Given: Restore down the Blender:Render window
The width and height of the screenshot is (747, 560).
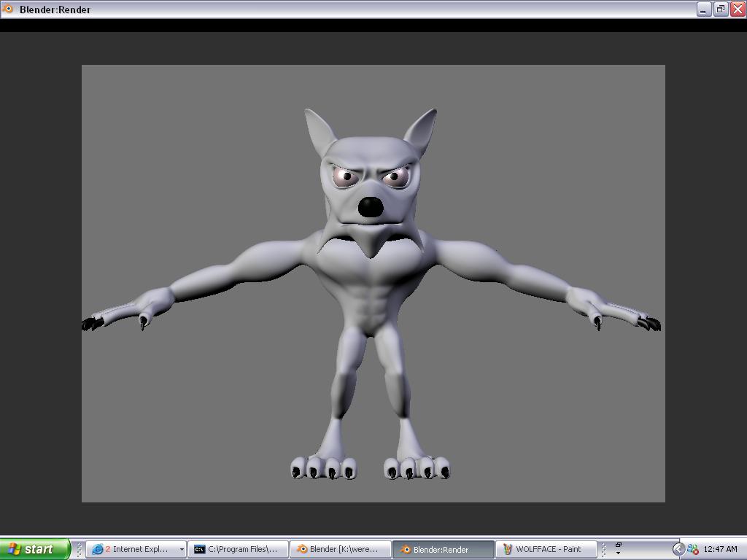Looking at the screenshot, I should point(720,9).
